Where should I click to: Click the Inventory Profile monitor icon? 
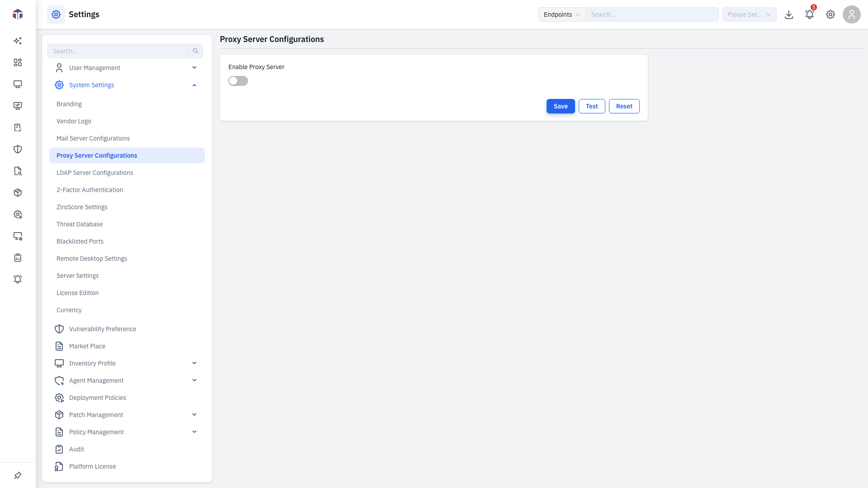click(x=59, y=363)
